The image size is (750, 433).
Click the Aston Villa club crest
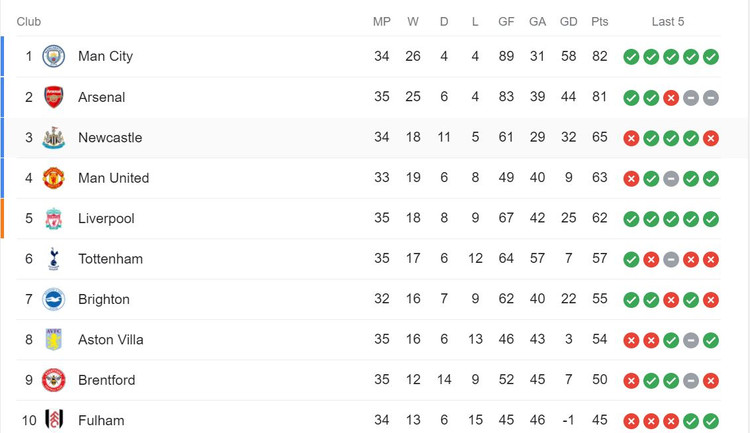(x=54, y=340)
